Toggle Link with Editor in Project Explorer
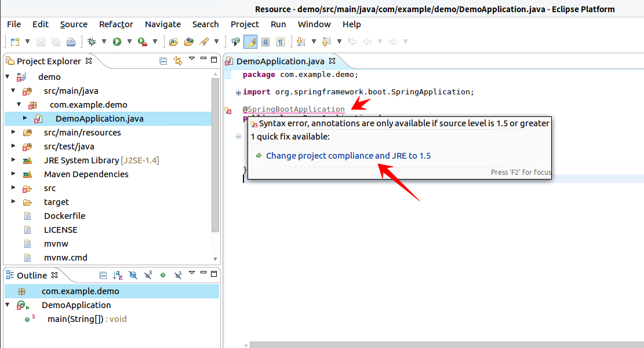This screenshot has height=348, width=644. pyautogui.click(x=178, y=61)
